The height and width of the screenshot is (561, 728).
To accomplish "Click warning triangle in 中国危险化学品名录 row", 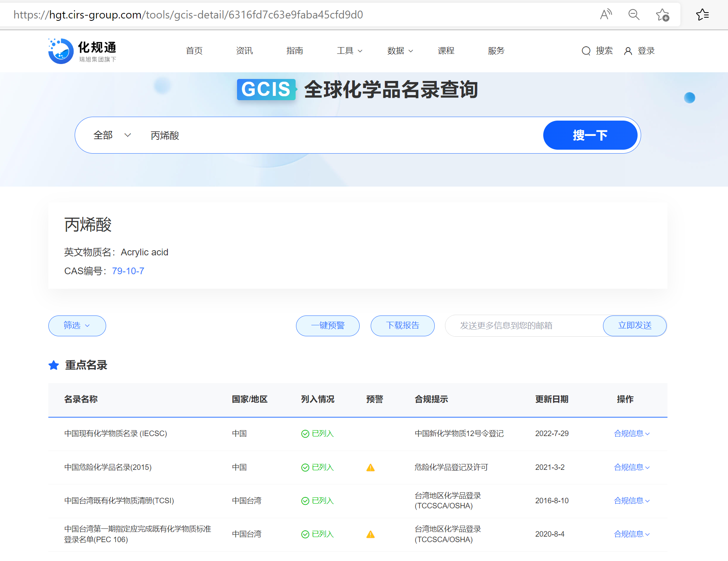I will coord(371,467).
